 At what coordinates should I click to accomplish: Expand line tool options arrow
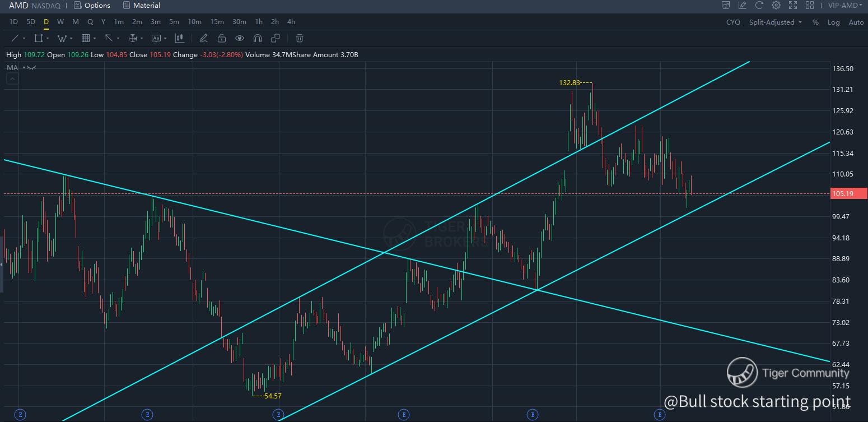(x=24, y=39)
